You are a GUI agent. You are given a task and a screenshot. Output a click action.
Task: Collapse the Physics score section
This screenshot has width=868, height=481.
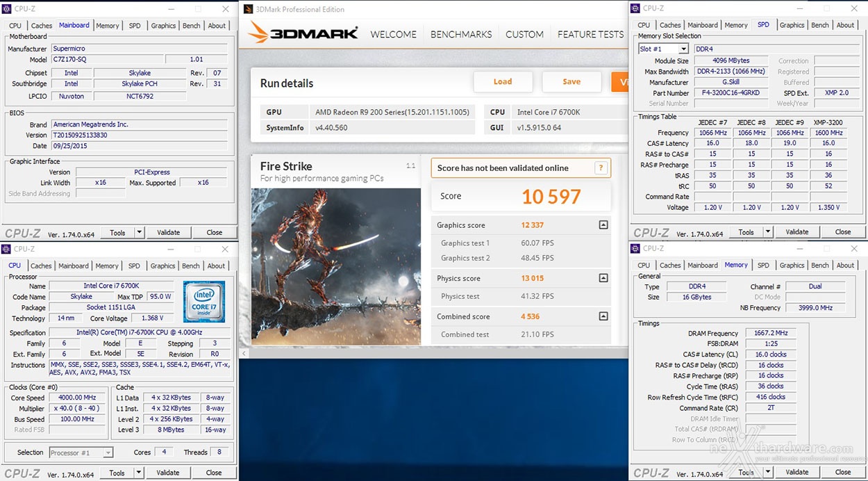(603, 278)
